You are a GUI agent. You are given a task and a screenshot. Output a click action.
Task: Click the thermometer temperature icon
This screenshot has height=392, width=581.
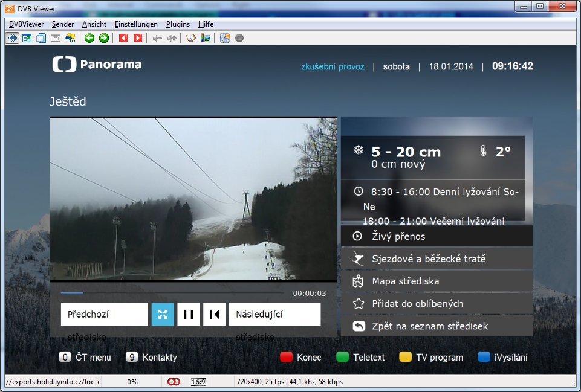(483, 150)
